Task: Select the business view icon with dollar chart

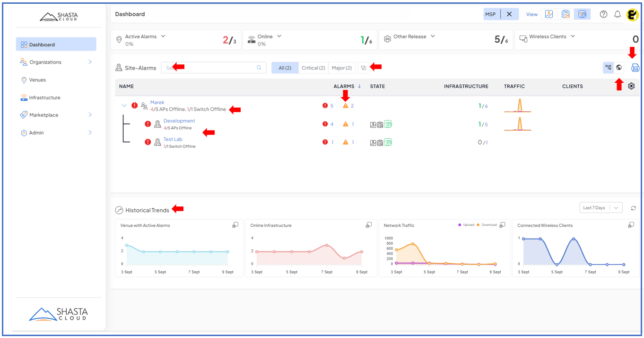Action: tap(549, 14)
